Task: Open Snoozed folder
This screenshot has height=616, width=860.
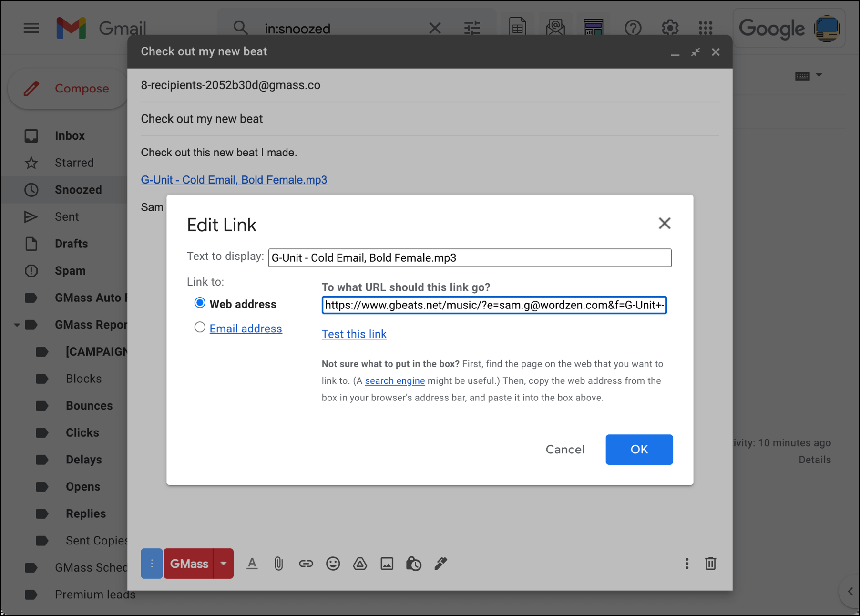Action: point(78,190)
